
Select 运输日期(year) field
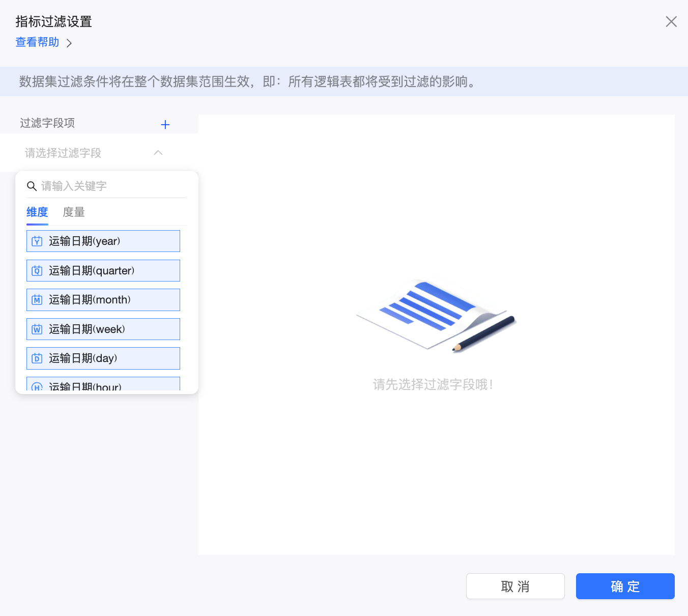pyautogui.click(x=103, y=241)
